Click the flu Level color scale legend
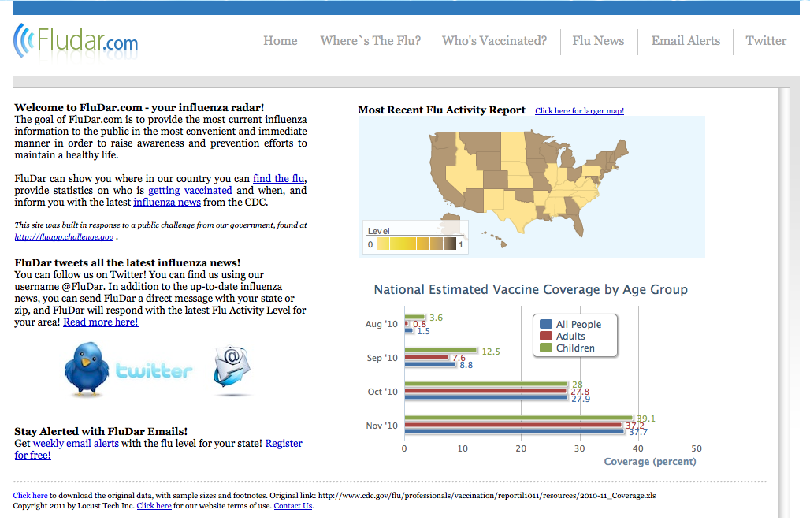The height and width of the screenshot is (532, 810). coord(415,238)
